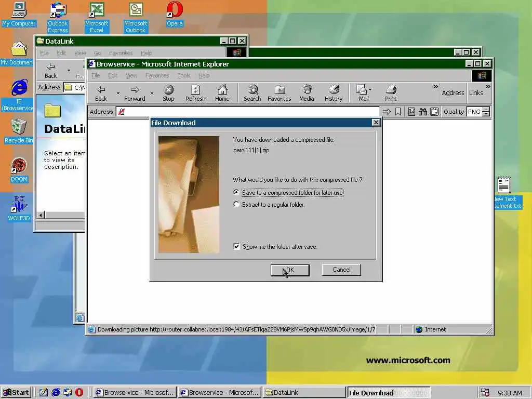
Task: Launch Opera from the quick launch bar
Action: pos(79,392)
